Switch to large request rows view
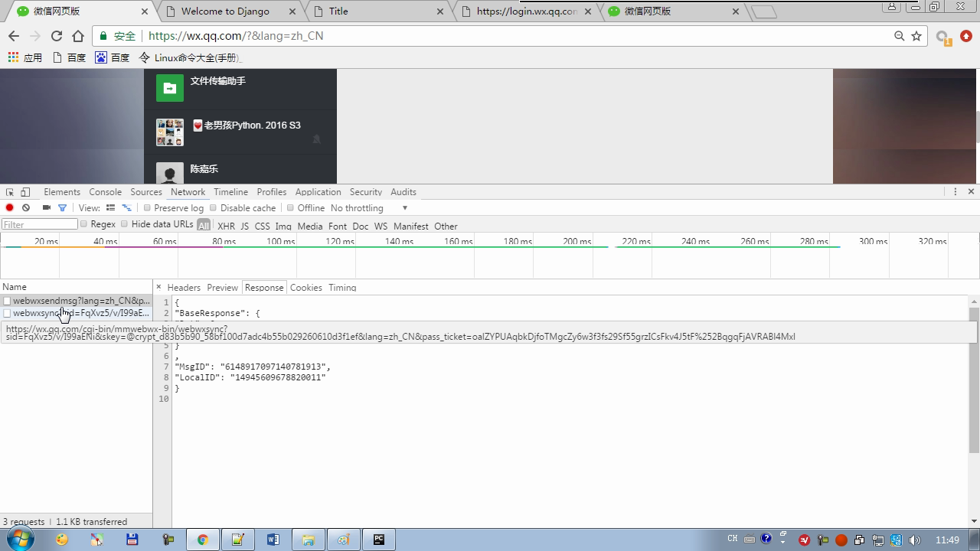The height and width of the screenshot is (551, 980). point(110,207)
